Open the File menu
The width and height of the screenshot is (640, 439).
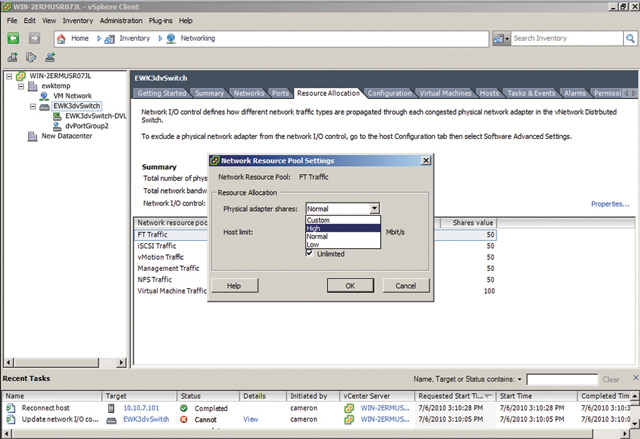coord(12,20)
